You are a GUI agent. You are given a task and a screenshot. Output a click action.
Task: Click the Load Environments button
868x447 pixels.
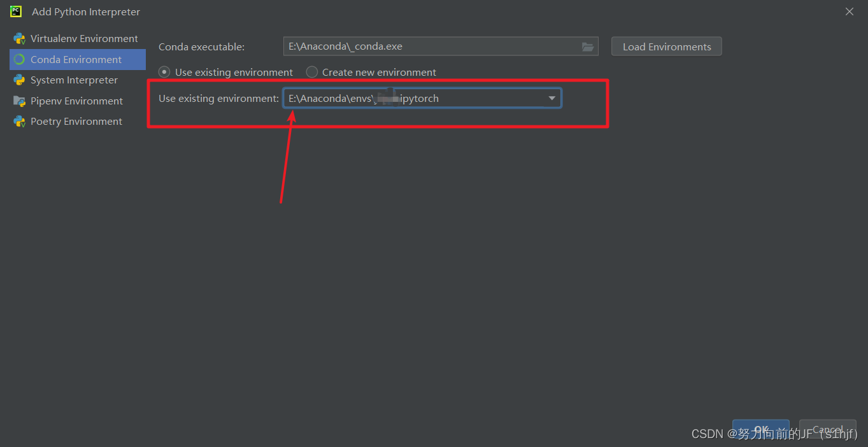click(667, 46)
